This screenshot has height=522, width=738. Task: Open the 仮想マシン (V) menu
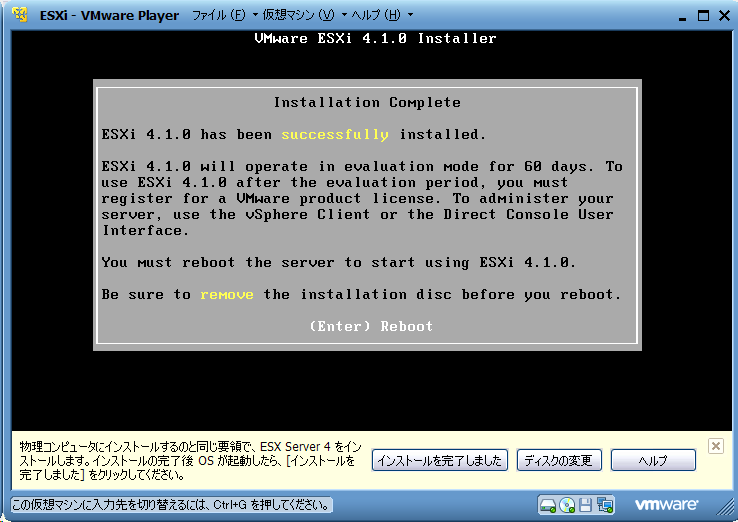click(298, 15)
